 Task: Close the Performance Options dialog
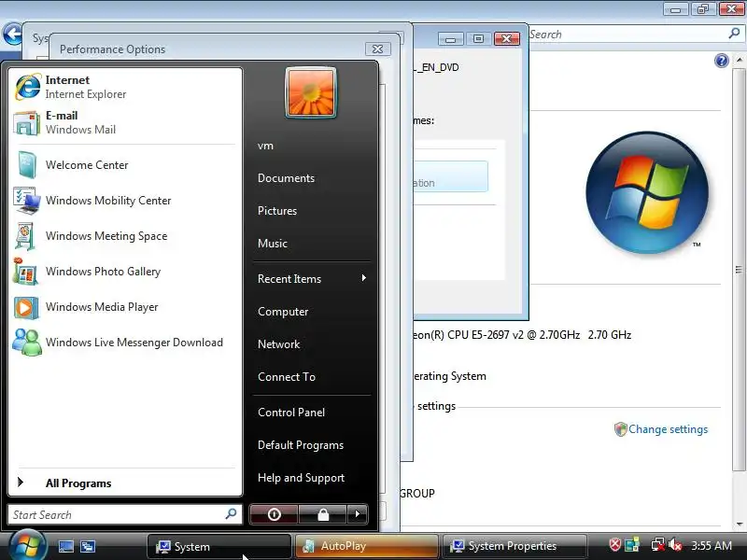click(x=378, y=49)
